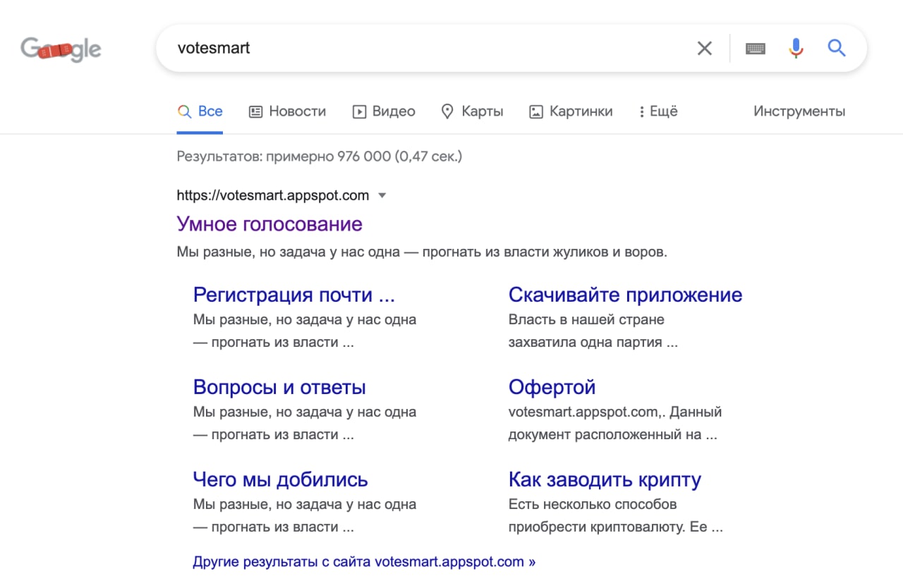
Task: Expand dropdown arrow next to votesmart.appspot.com URL
Action: point(382,195)
